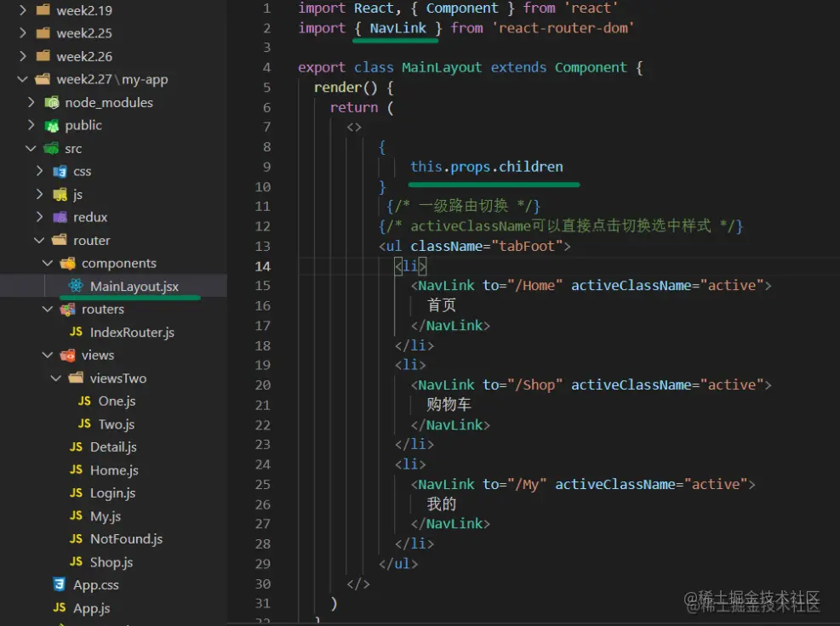The image size is (840, 626).
Task: Expand the week2.26 folder chevron
Action: [x=22, y=55]
